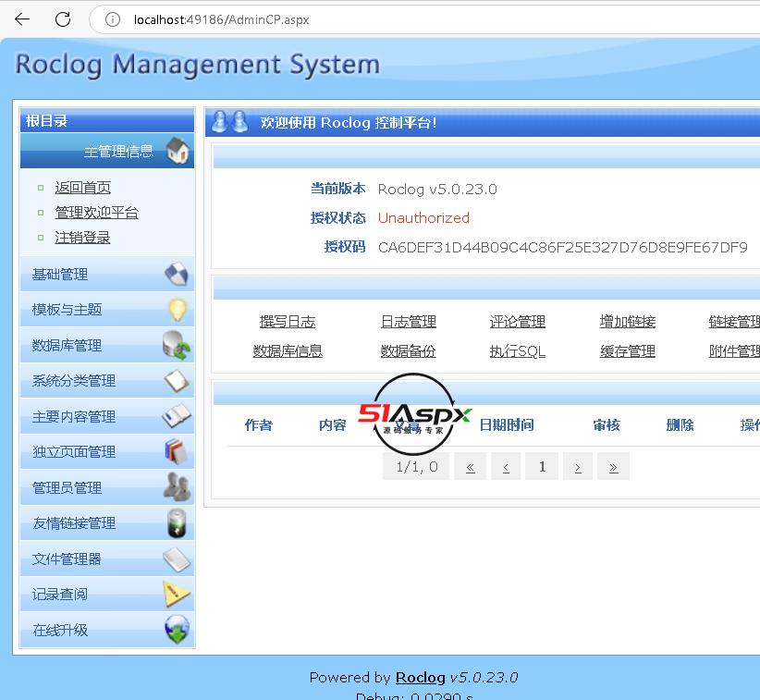The width and height of the screenshot is (760, 700).
Task: Click the Roclog link in footer
Action: click(x=421, y=677)
